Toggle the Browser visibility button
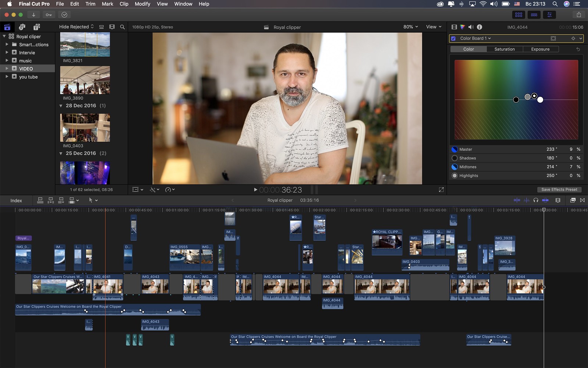588x368 pixels. [x=519, y=15]
